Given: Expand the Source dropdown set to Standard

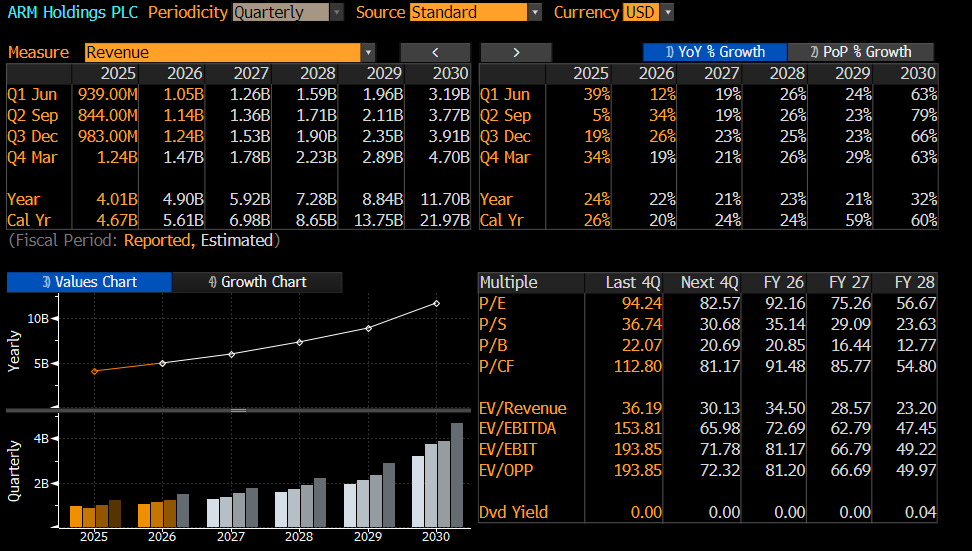Looking at the screenshot, I should [x=475, y=12].
